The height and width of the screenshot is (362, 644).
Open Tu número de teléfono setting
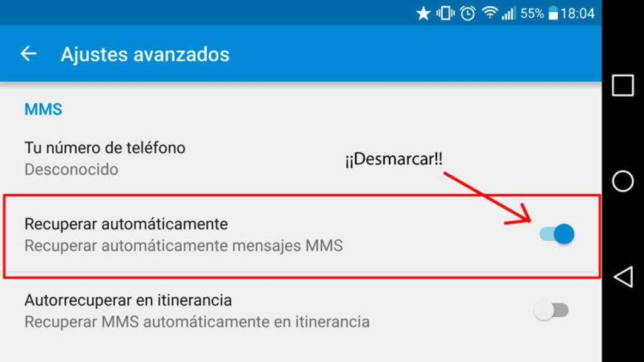point(301,158)
